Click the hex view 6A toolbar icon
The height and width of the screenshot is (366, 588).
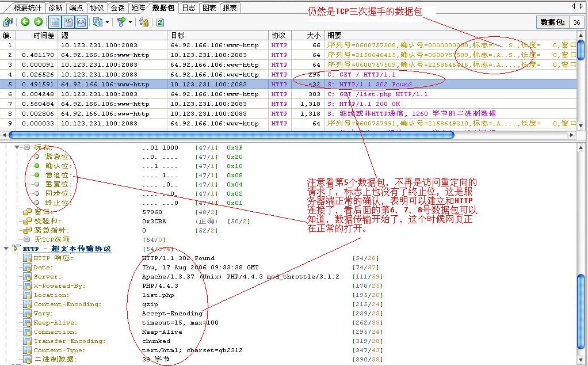click(82, 22)
